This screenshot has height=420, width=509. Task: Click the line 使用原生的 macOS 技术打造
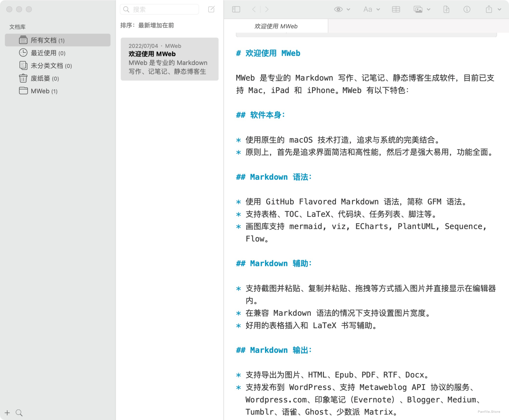343,140
